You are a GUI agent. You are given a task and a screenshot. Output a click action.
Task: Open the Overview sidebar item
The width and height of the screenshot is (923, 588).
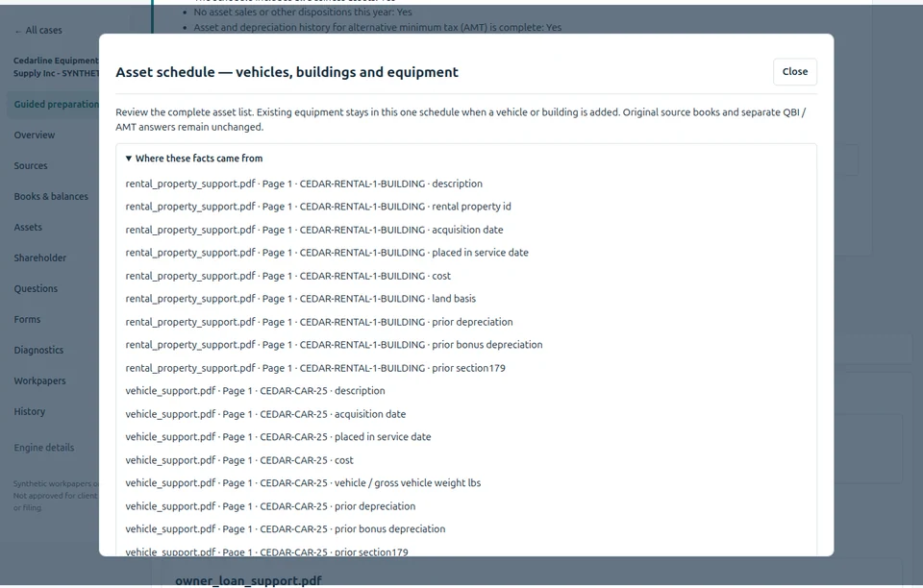(x=35, y=135)
